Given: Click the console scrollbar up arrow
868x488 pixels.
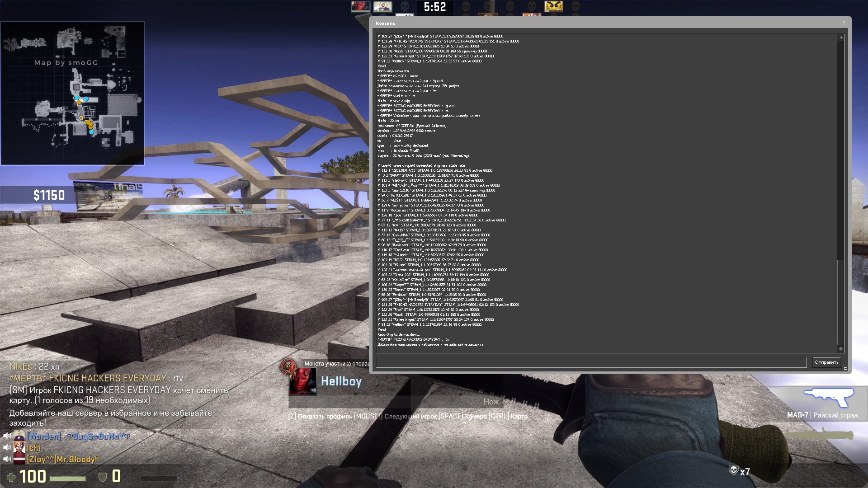Looking at the screenshot, I should (x=841, y=38).
